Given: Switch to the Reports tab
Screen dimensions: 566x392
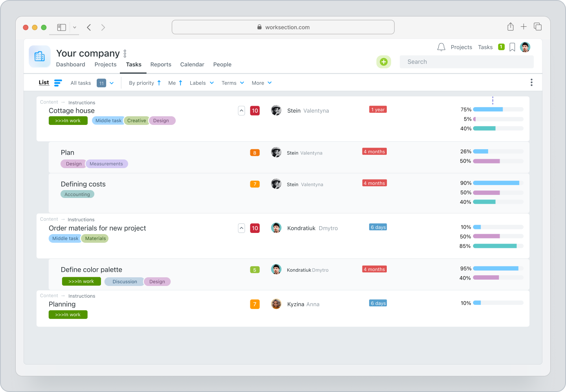Looking at the screenshot, I should (161, 64).
